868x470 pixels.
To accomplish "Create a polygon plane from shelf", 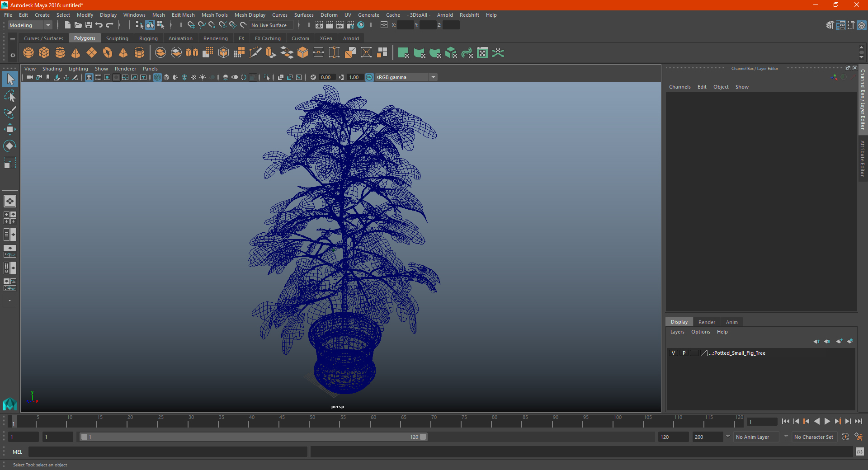I will [92, 53].
